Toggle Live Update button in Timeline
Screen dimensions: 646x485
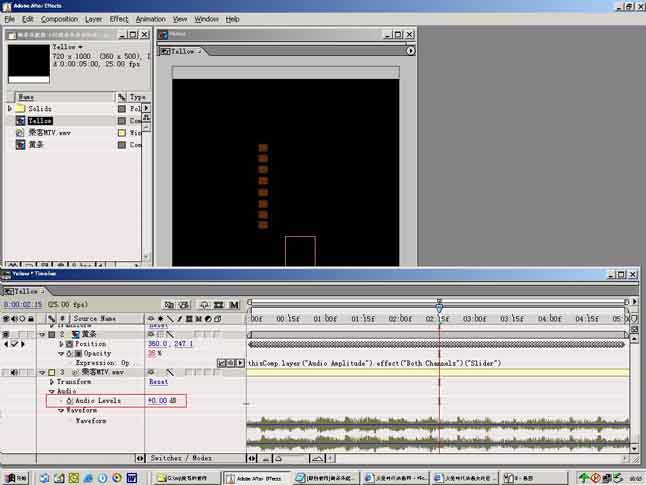click(x=169, y=305)
